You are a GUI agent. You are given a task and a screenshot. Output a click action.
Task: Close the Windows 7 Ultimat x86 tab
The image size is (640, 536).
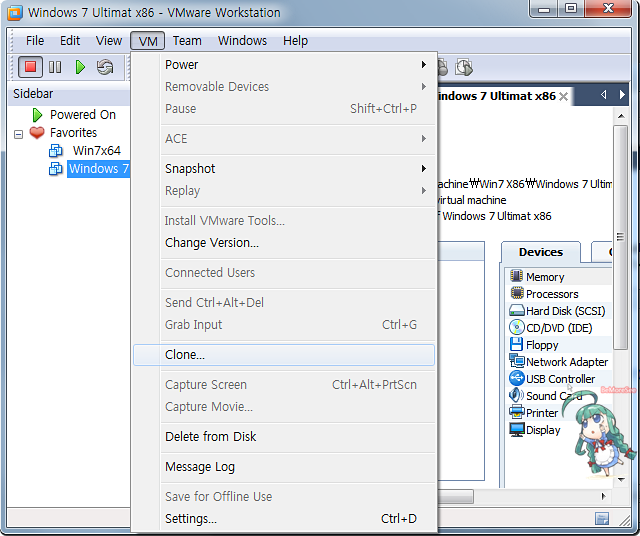click(x=563, y=96)
